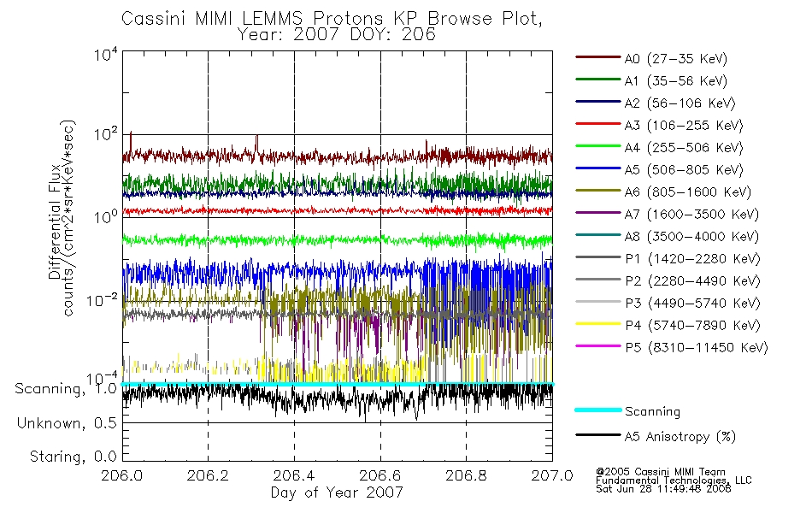The image size is (812, 513).
Task: Click the A2 (56-106 KeV) legend label
Action: pos(680,103)
